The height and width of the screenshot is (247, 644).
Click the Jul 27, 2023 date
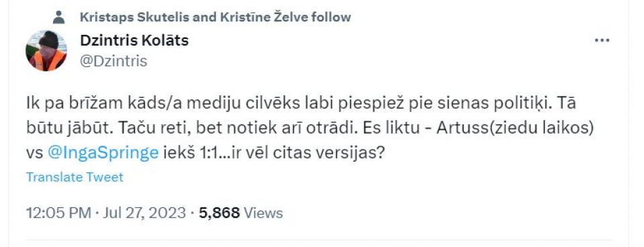click(x=144, y=213)
